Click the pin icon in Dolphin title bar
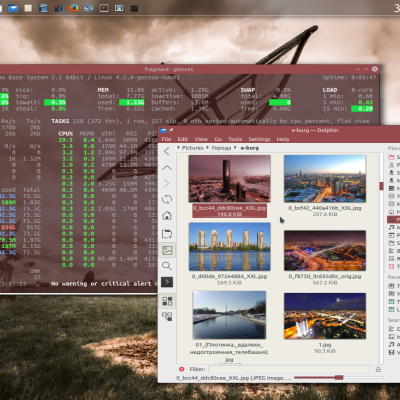Image resolution: width=400 pixels, height=400 pixels. click(x=171, y=130)
